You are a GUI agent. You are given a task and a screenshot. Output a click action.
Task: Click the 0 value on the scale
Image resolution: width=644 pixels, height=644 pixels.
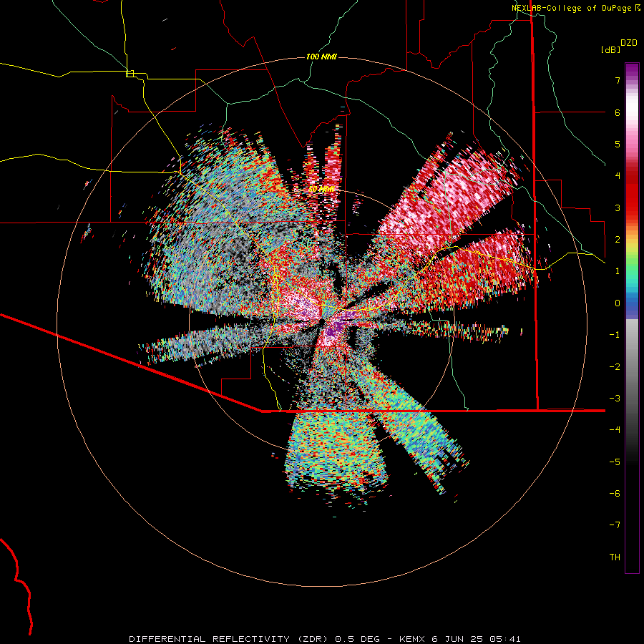pos(618,303)
